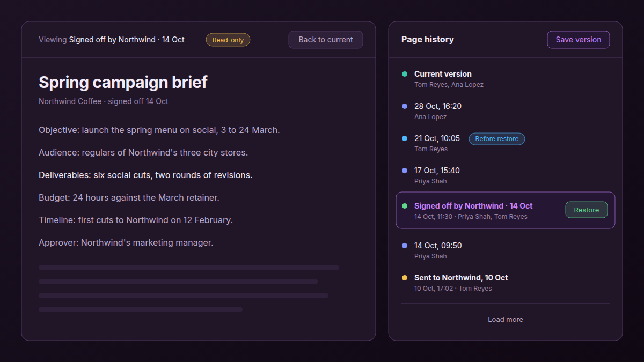Click 10 Oct, 17:02 · Tom Reyes text

(x=453, y=289)
